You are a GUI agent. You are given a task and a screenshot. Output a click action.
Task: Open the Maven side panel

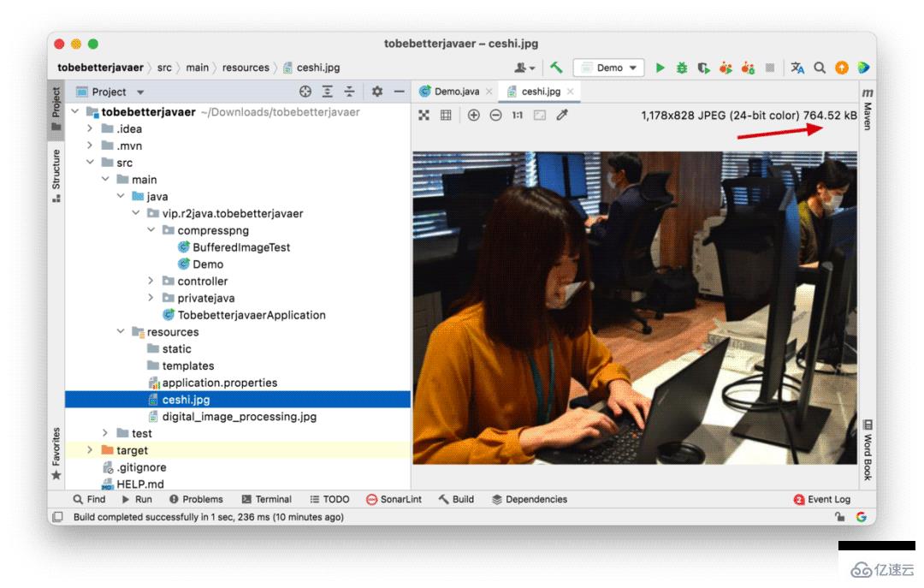868,109
